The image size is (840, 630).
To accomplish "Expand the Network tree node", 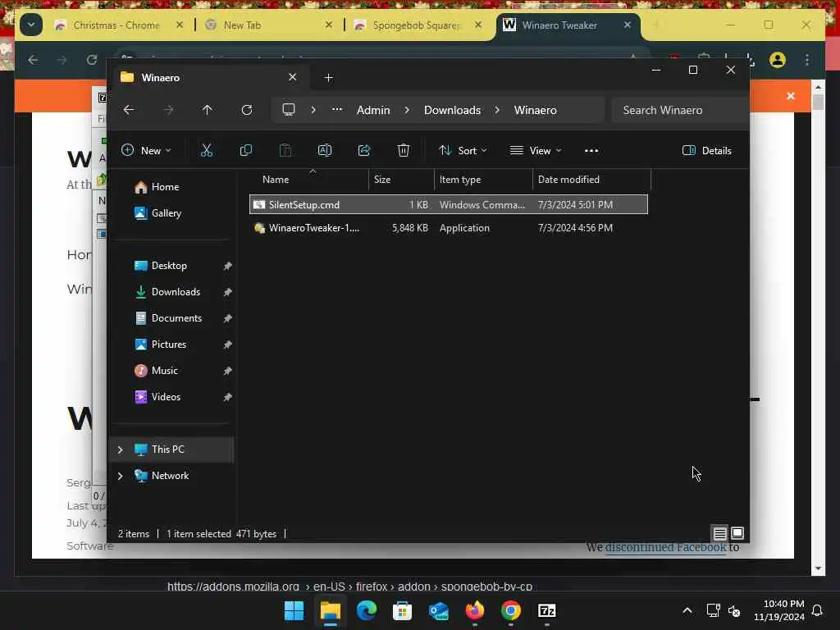I will [120, 476].
